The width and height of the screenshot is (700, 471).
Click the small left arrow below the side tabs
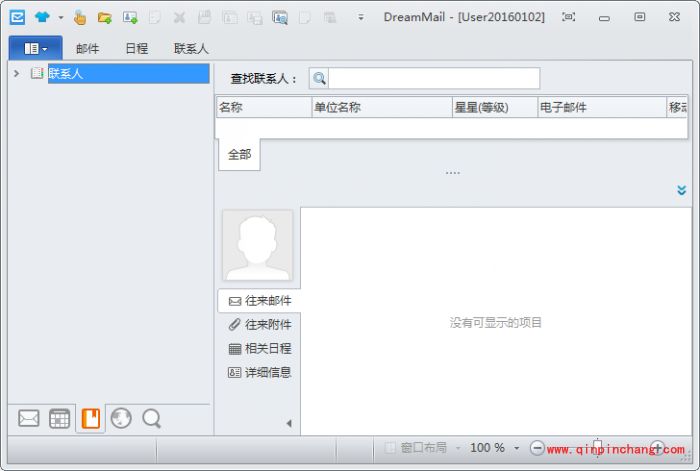click(x=289, y=423)
